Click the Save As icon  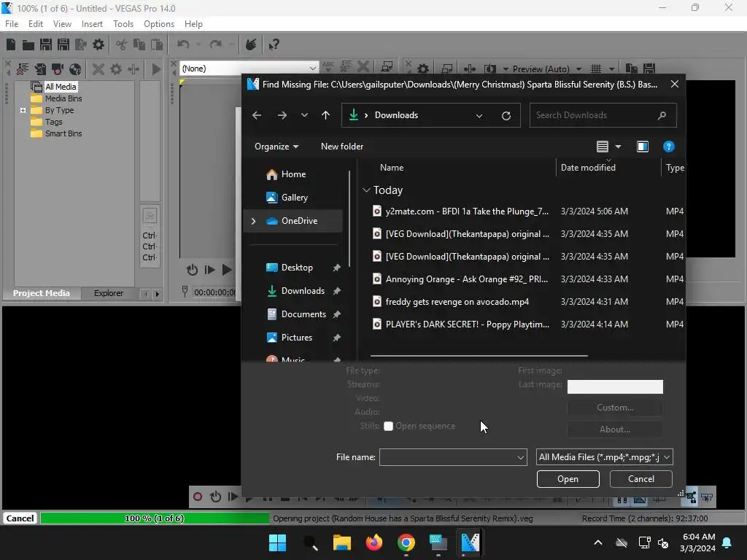[63, 44]
